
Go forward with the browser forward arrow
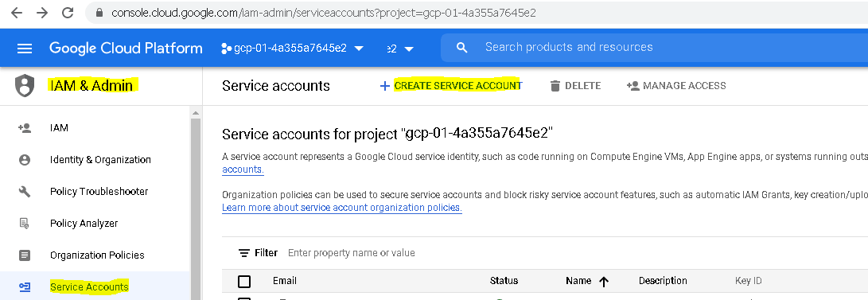42,13
